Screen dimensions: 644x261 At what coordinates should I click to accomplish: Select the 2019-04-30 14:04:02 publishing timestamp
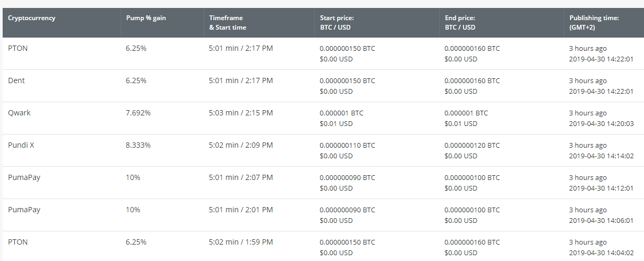[601, 253]
